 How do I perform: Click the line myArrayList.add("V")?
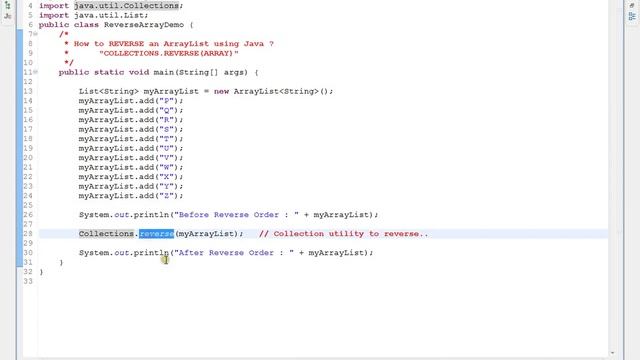[131, 158]
